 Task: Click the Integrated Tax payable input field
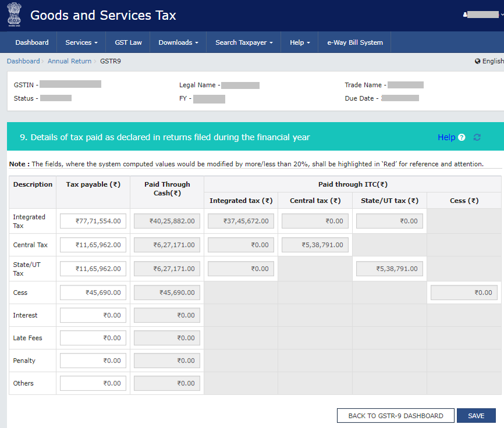click(93, 221)
